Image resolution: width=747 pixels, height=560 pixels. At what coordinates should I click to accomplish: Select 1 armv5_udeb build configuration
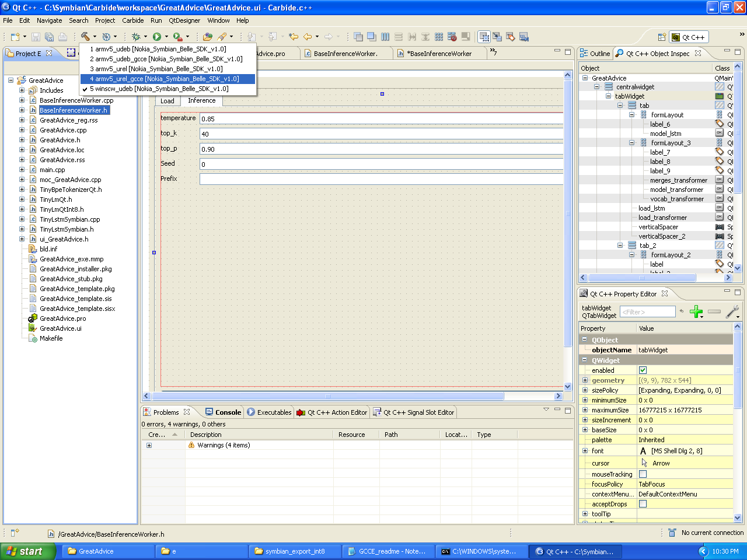pos(167,49)
